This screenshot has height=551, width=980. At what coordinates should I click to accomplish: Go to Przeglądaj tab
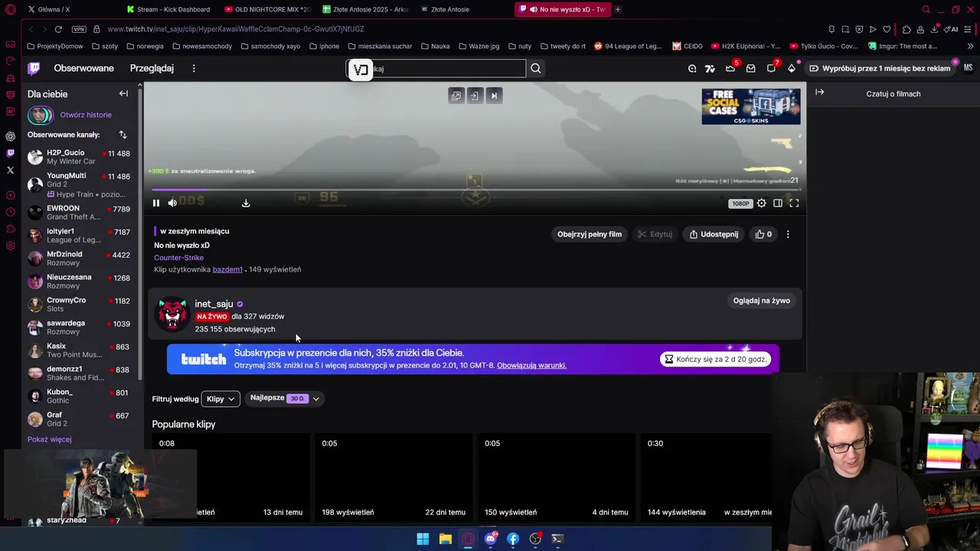152,68
